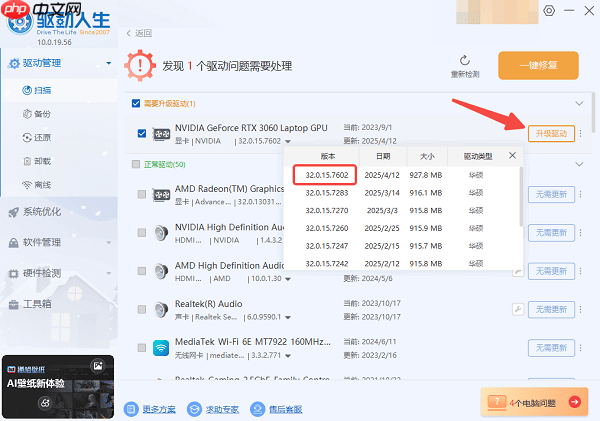The image size is (600, 421).
Task: Click 无需更新 for Realtek(R) Audio
Action: pyautogui.click(x=551, y=309)
